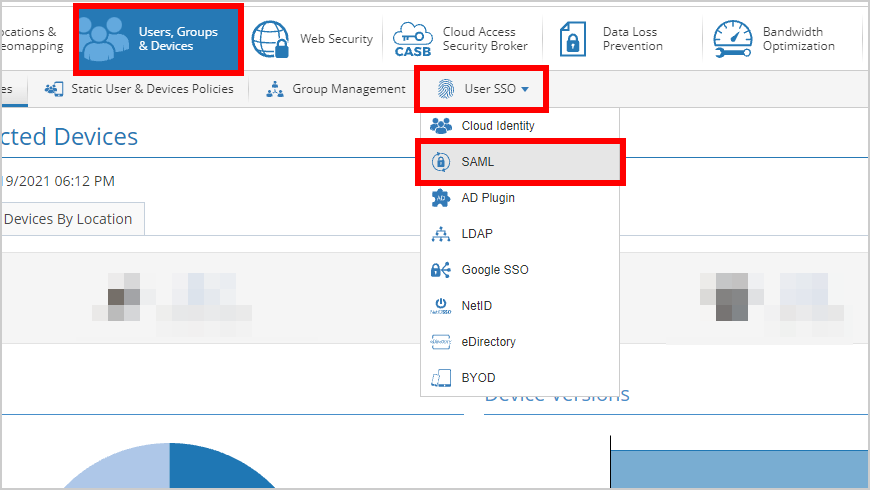Click the blue Device Versions chart bar
The height and width of the screenshot is (490, 870).
[x=739, y=469]
